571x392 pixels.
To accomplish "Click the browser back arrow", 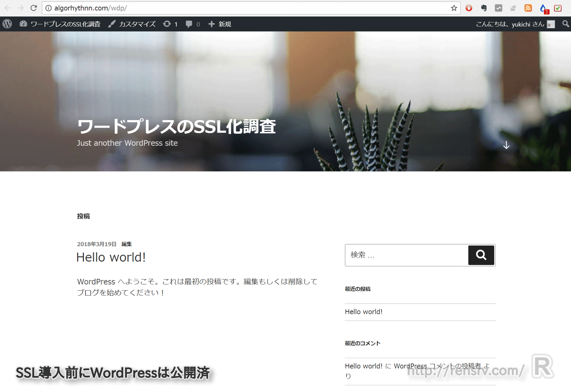I will pos(7,8).
